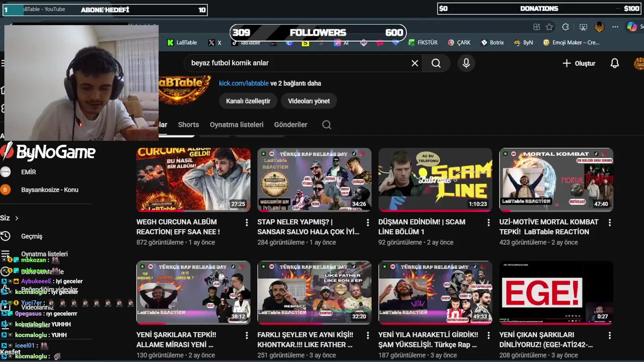Click '423 görüntüleme • 2 ay önce' text
The height and width of the screenshot is (362, 644).
(x=538, y=242)
